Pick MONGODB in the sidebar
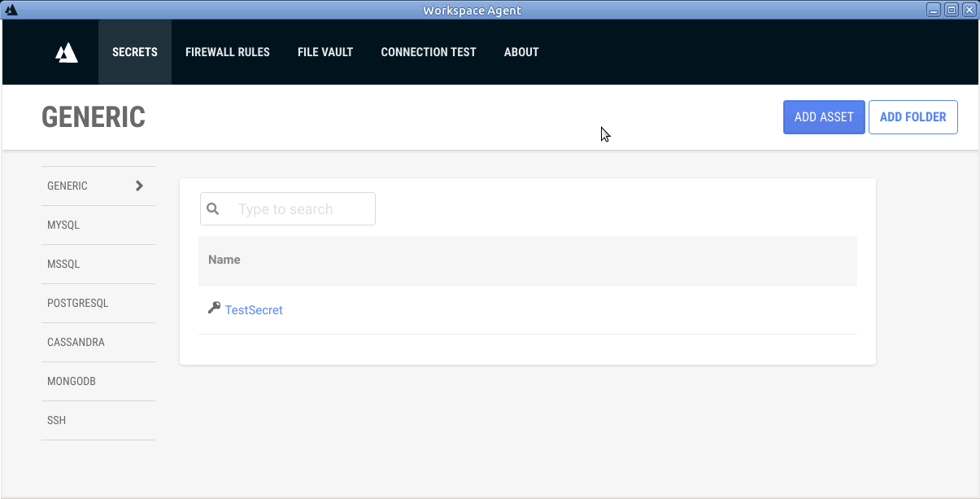The width and height of the screenshot is (980, 499). (x=98, y=382)
